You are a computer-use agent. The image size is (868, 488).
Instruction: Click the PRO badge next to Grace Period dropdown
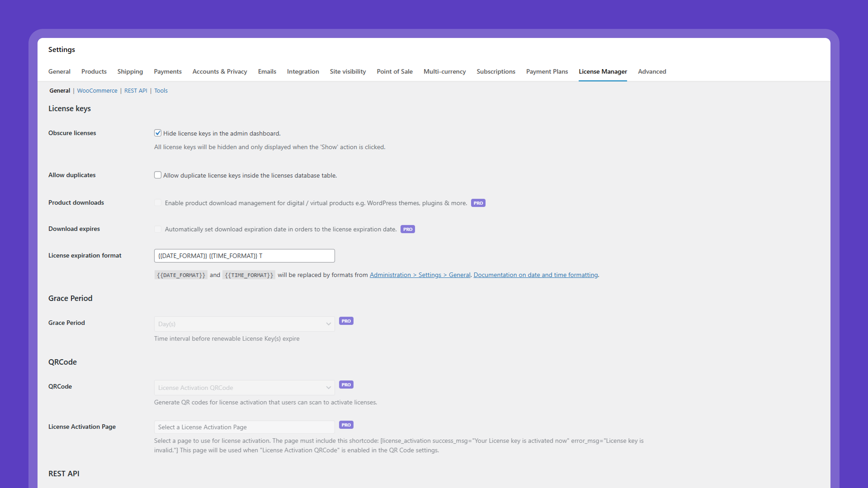pyautogui.click(x=346, y=321)
